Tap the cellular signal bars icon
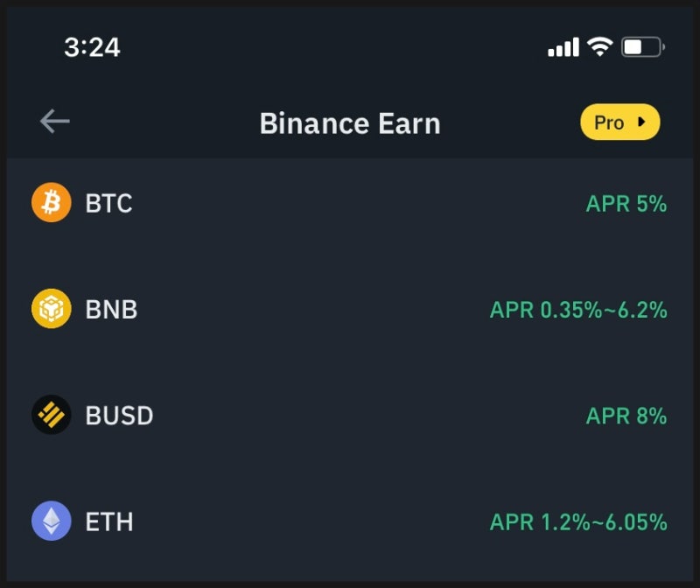 563,47
